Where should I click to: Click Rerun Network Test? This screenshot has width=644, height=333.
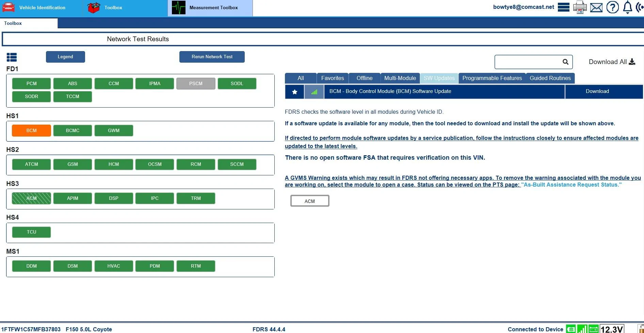click(x=212, y=57)
